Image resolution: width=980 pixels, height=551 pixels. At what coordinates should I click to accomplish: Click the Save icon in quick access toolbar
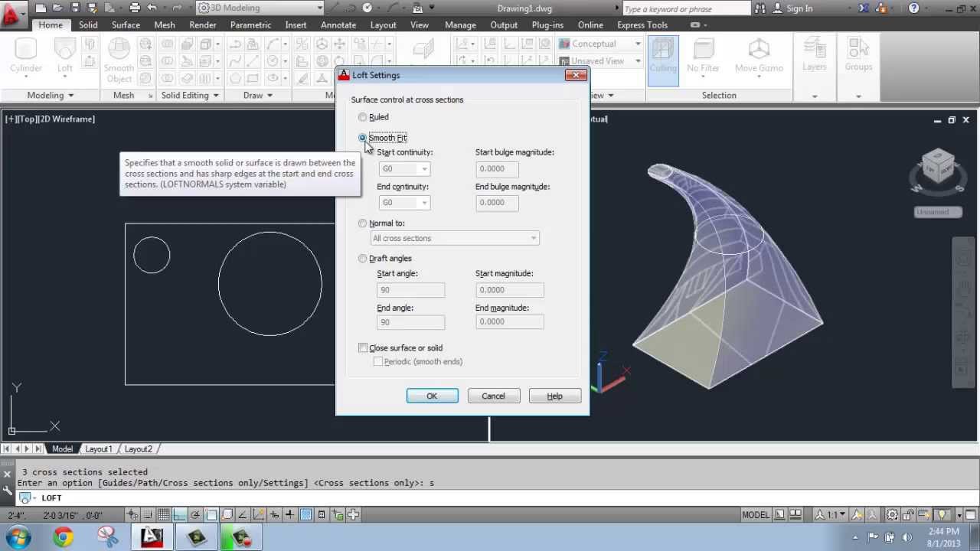75,8
